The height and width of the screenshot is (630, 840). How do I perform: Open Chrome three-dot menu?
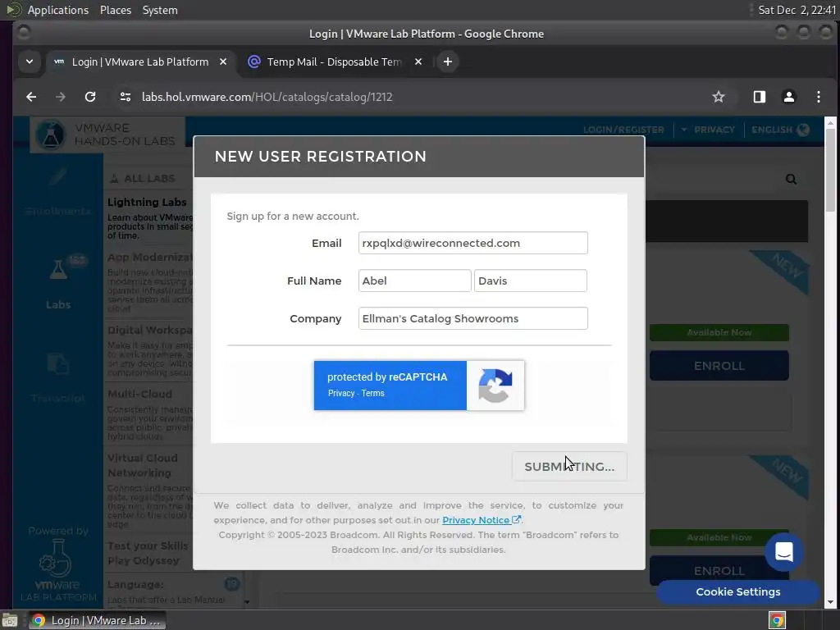(818, 97)
